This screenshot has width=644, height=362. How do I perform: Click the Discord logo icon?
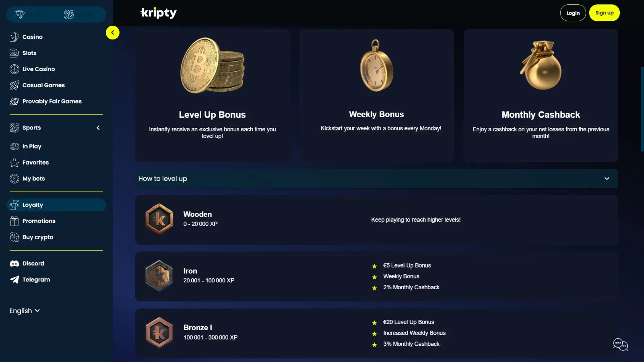point(14,263)
